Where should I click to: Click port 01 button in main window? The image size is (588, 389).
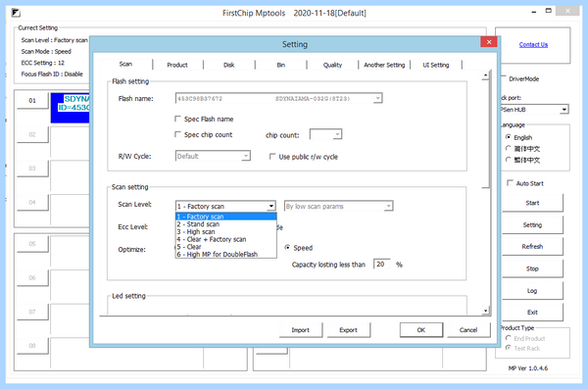[x=32, y=101]
